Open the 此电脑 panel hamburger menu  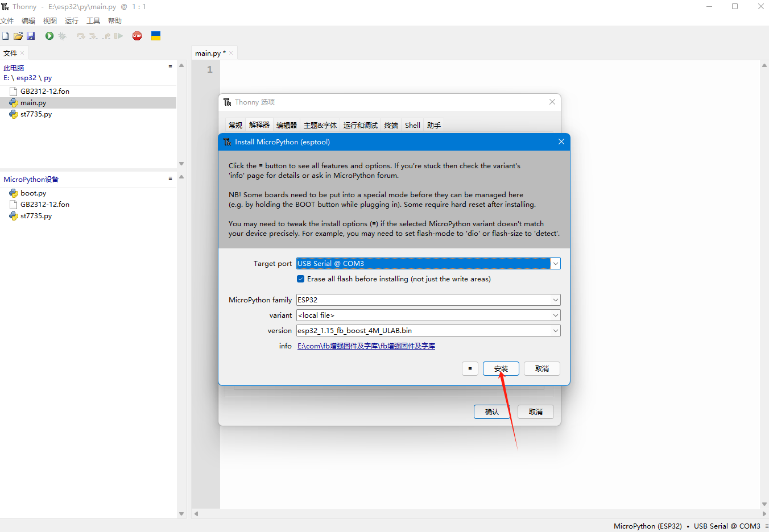pyautogui.click(x=170, y=67)
